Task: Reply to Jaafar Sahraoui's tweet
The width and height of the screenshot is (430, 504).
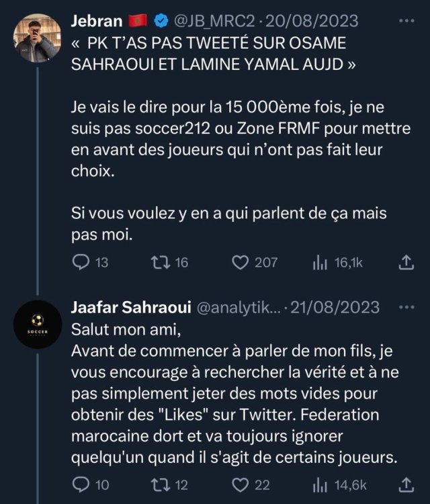Action: point(80,484)
